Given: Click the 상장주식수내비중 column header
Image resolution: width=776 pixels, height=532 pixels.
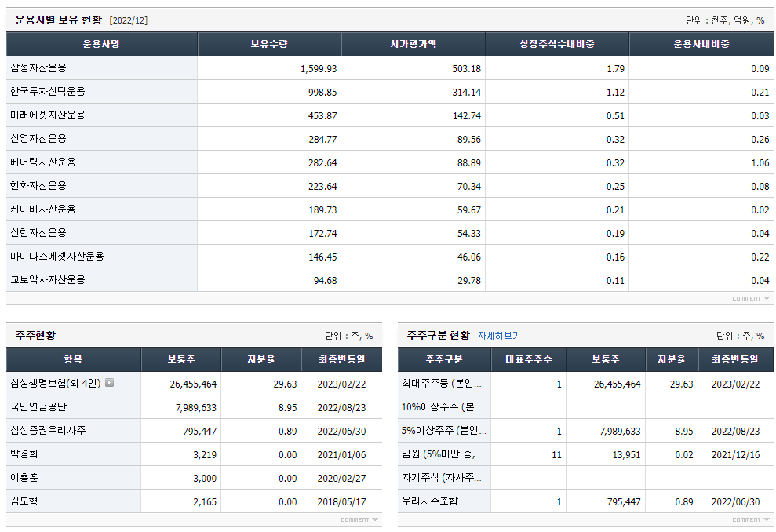Looking at the screenshot, I should (557, 44).
